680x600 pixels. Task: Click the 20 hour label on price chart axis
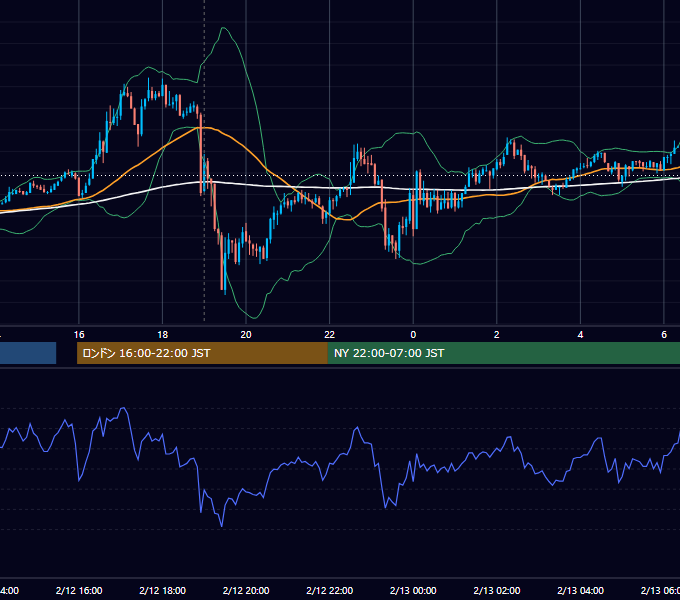point(246,335)
